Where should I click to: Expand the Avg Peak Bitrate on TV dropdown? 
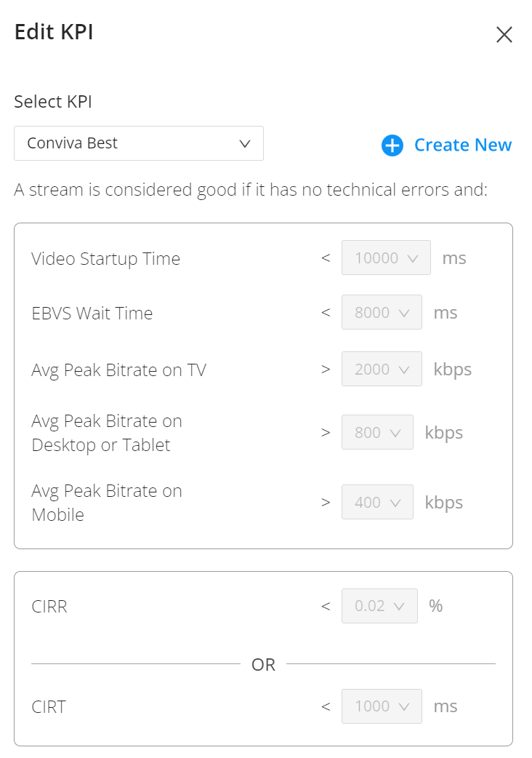click(x=382, y=369)
